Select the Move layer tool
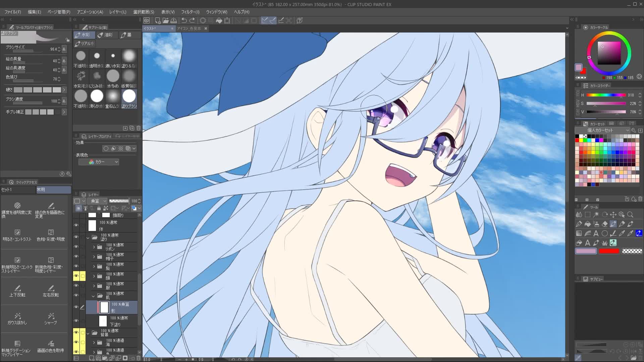 click(613, 215)
